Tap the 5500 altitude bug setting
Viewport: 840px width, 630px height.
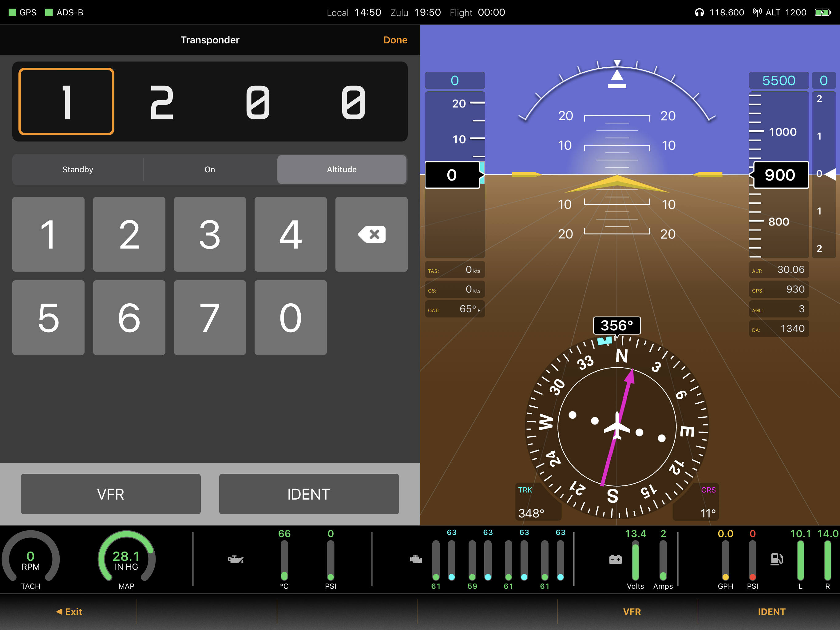click(779, 81)
